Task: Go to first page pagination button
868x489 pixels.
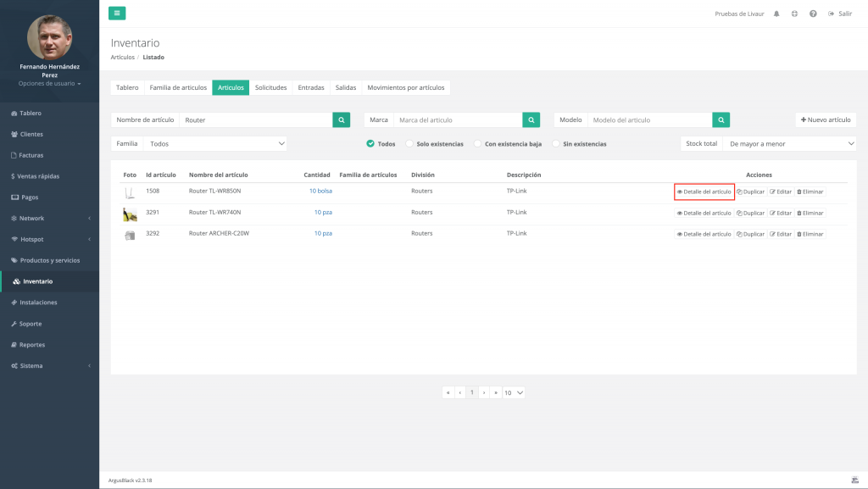Action: tap(448, 392)
